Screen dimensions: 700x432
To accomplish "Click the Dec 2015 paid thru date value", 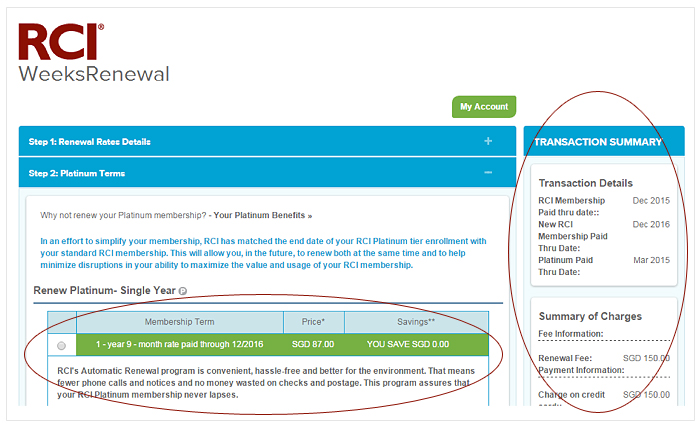I will tap(651, 200).
